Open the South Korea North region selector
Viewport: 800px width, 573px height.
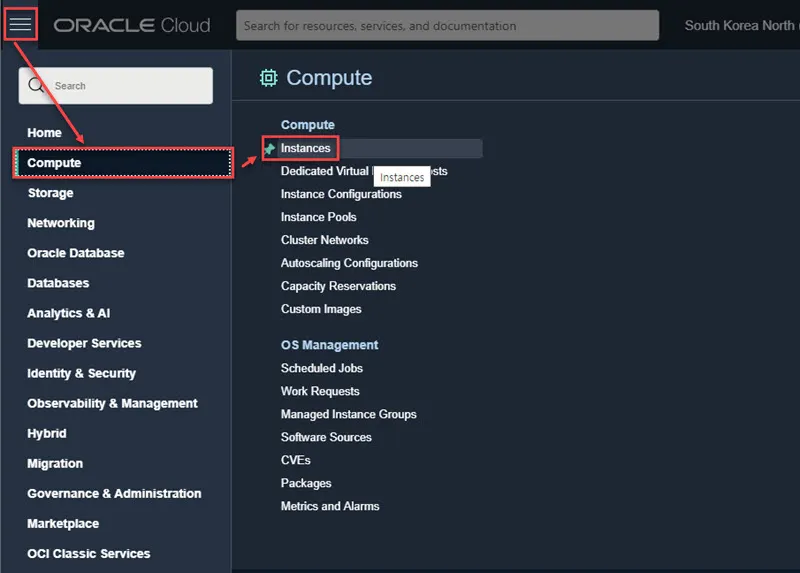coord(741,26)
